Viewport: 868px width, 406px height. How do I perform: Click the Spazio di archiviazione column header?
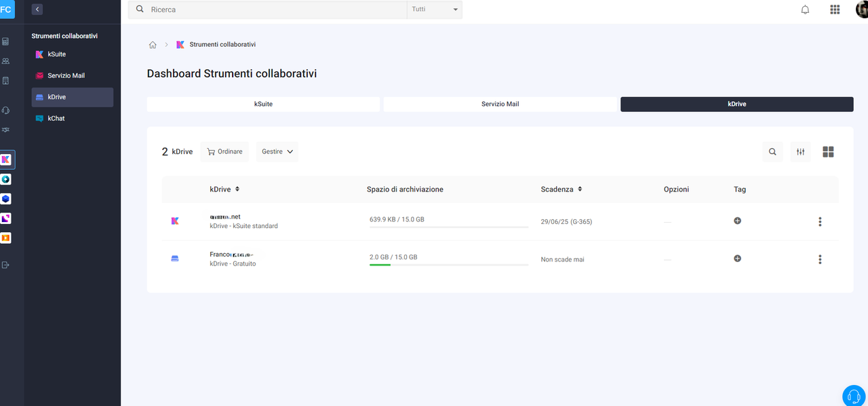pos(405,189)
